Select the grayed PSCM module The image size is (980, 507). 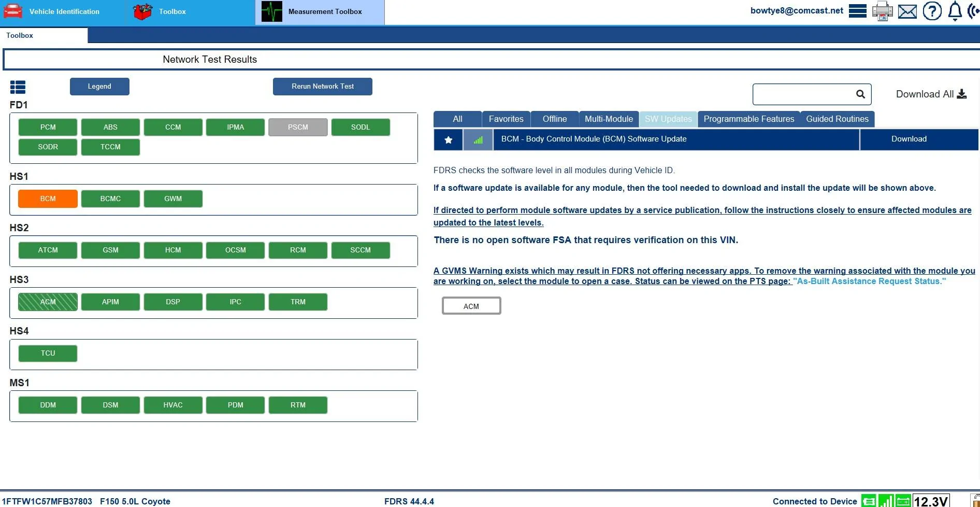coord(298,127)
